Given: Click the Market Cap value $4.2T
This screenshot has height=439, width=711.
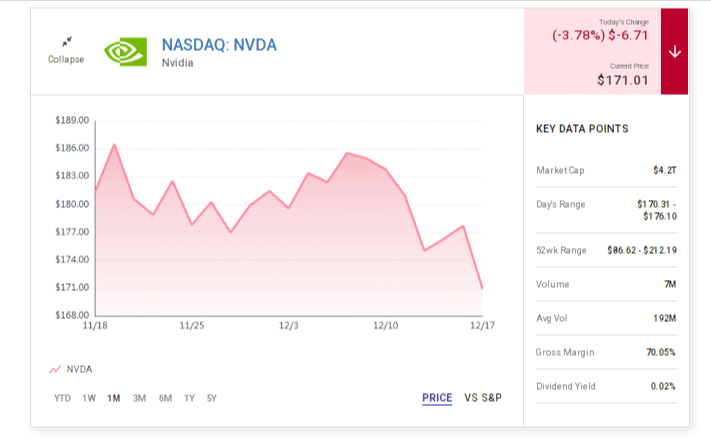Looking at the screenshot, I should pos(665,170).
